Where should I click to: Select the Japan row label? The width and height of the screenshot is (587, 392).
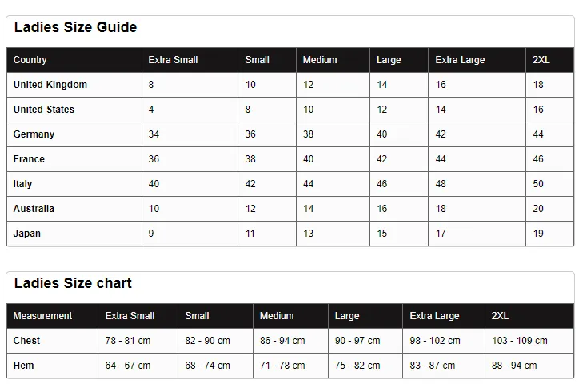tap(27, 234)
